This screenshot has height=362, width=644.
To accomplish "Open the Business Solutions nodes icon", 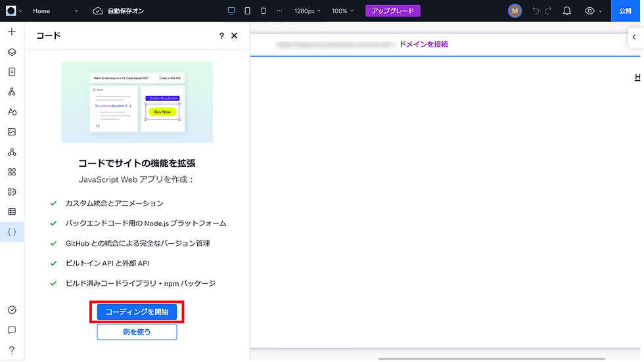I will [12, 152].
